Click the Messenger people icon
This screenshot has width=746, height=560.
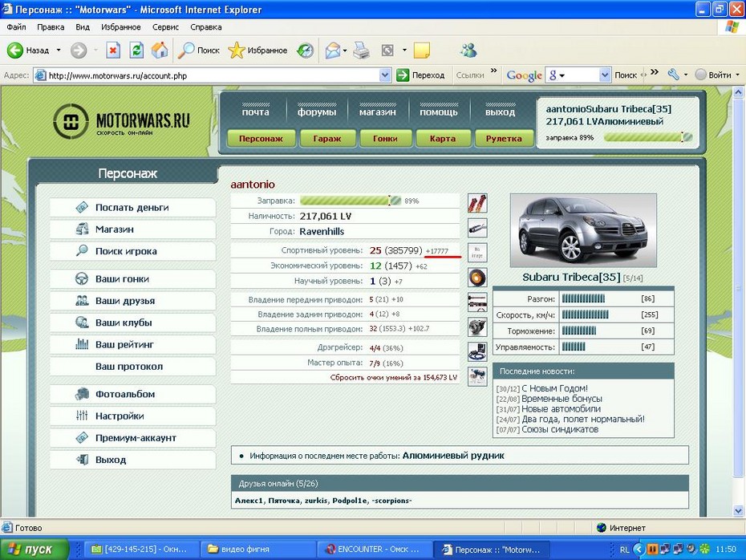[468, 50]
